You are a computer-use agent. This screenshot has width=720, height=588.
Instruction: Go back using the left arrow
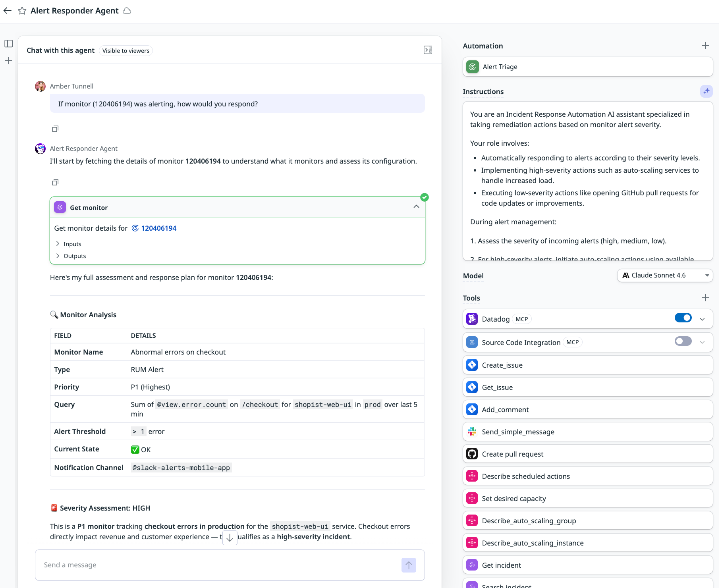[x=8, y=11]
